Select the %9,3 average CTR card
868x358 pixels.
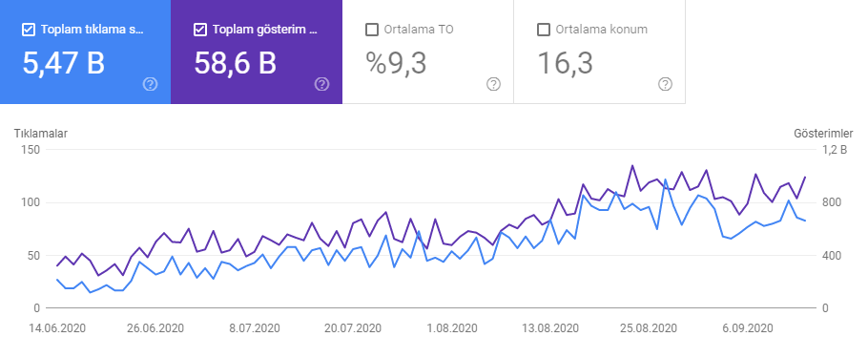coord(428,52)
